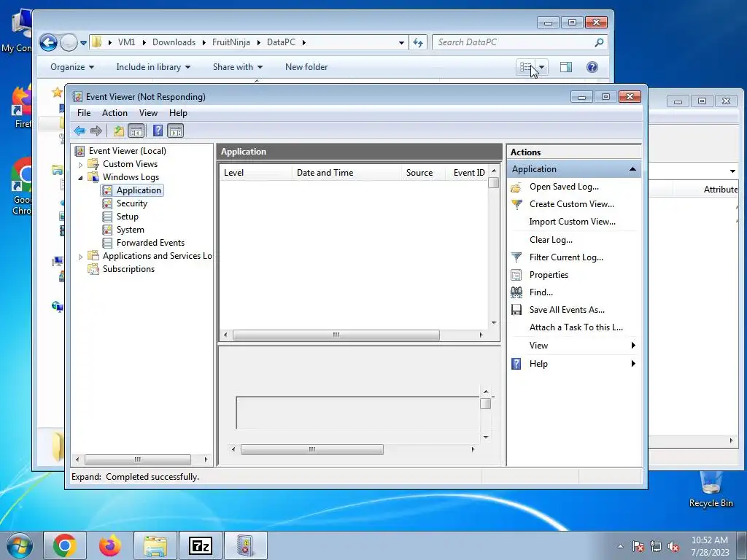747x560 pixels.
Task: Open the File menu in Event Viewer
Action: tap(84, 113)
